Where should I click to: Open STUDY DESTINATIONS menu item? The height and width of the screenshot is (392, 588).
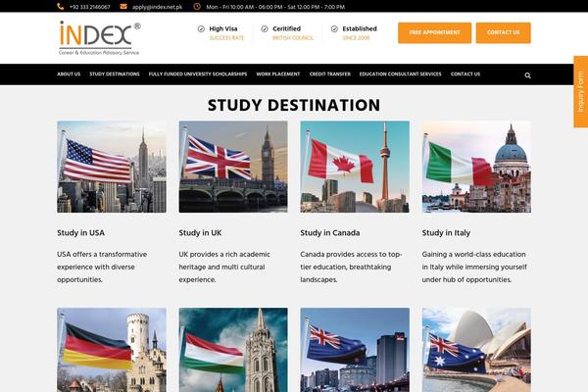point(115,74)
